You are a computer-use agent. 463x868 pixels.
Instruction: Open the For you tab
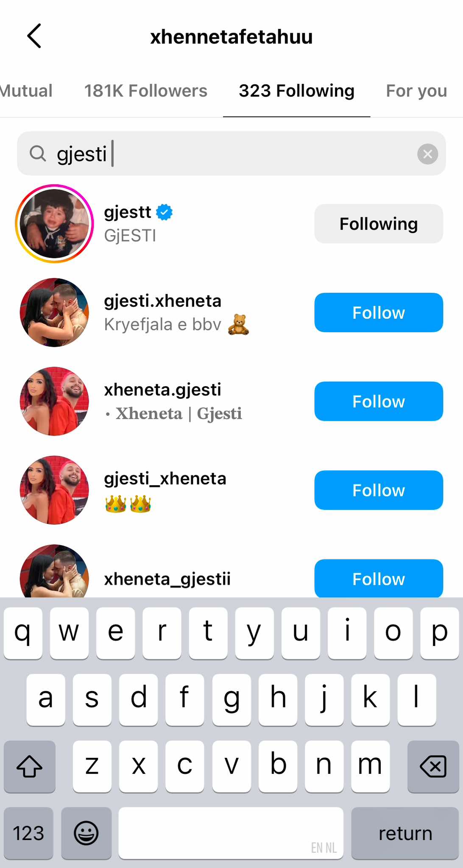tap(416, 91)
